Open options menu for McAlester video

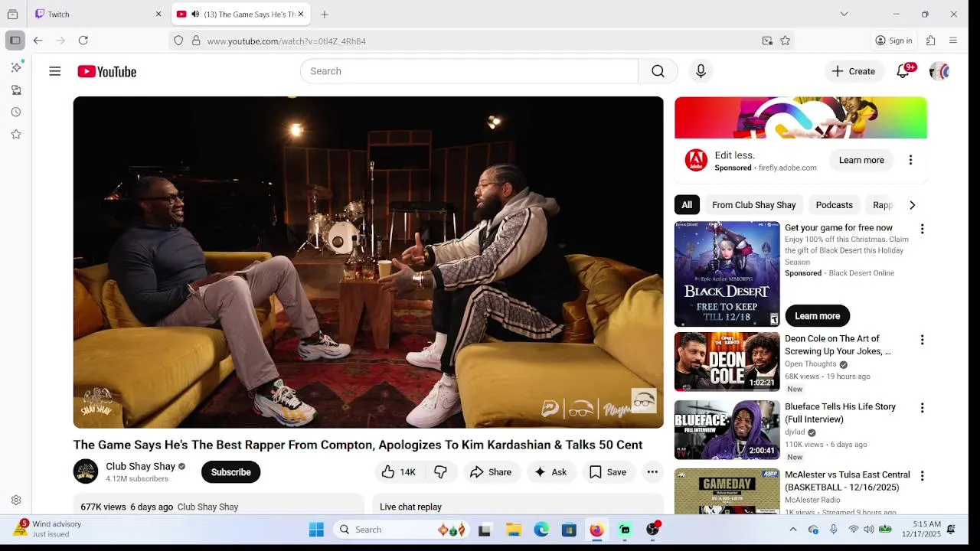(x=922, y=476)
